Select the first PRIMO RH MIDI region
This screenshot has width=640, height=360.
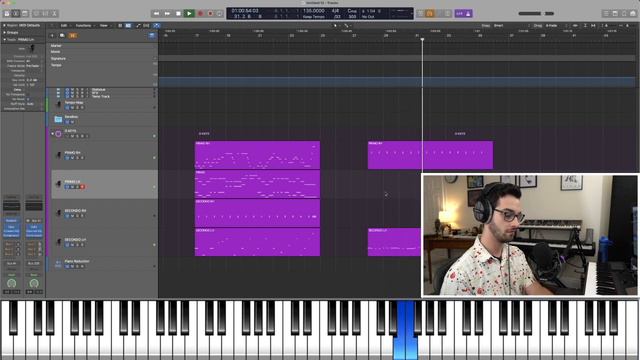257,155
